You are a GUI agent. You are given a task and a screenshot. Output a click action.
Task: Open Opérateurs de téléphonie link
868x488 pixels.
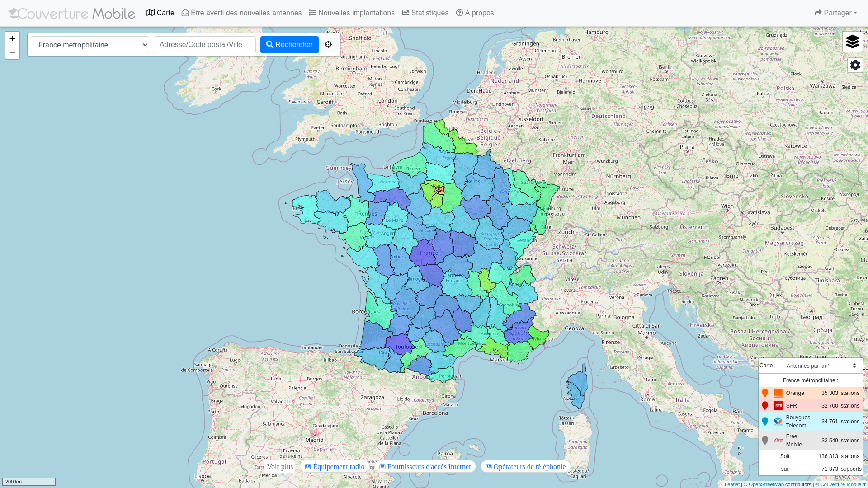[x=526, y=467]
